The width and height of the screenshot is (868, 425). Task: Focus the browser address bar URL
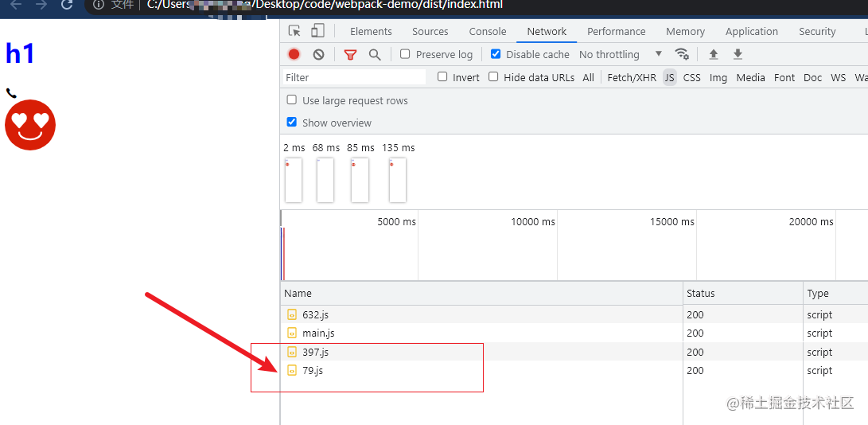325,5
